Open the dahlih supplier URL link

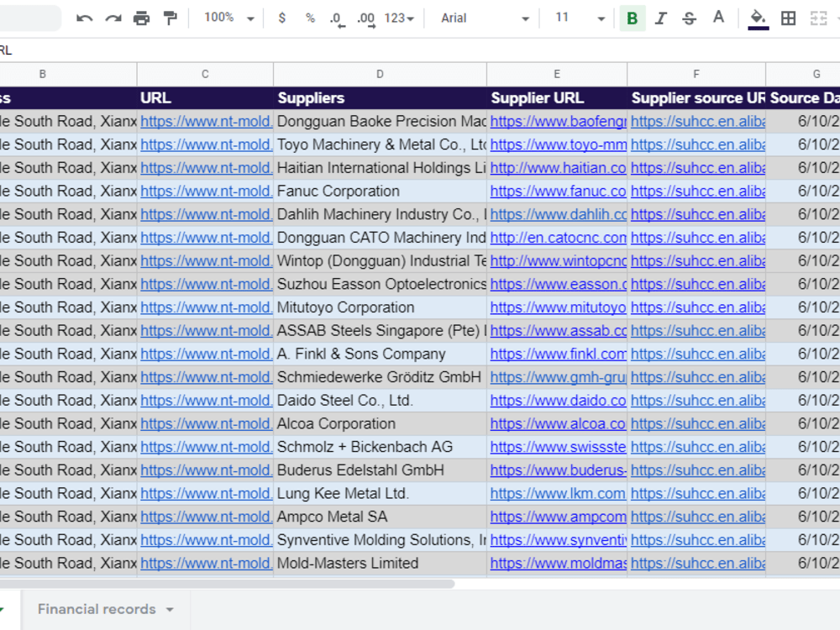point(558,214)
